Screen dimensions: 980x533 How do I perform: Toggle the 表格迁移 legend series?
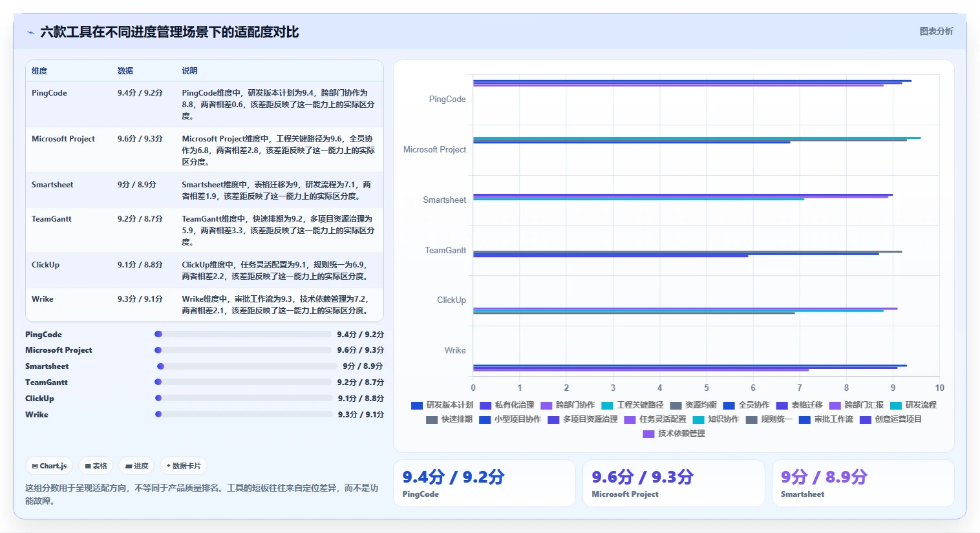pyautogui.click(x=799, y=405)
